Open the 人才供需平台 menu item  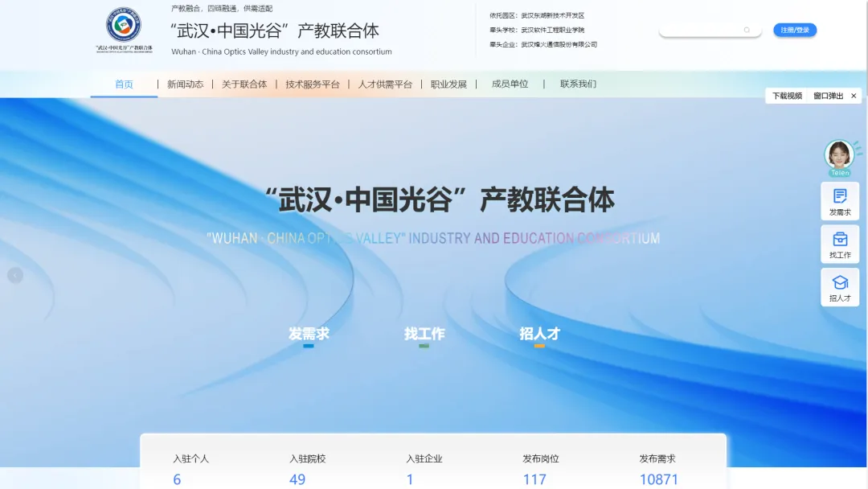click(x=385, y=84)
